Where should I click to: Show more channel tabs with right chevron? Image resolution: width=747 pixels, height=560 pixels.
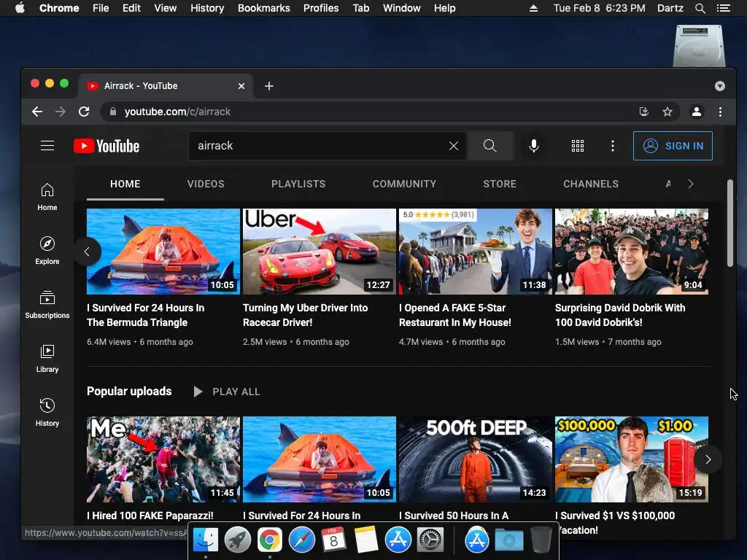point(691,184)
